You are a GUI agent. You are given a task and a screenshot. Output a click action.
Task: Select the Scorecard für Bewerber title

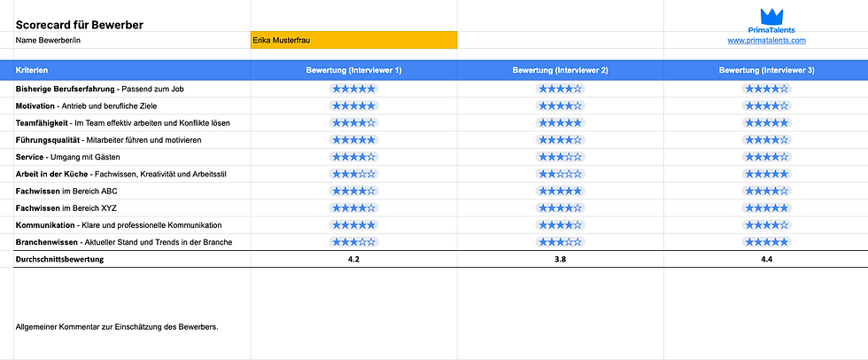coord(80,25)
